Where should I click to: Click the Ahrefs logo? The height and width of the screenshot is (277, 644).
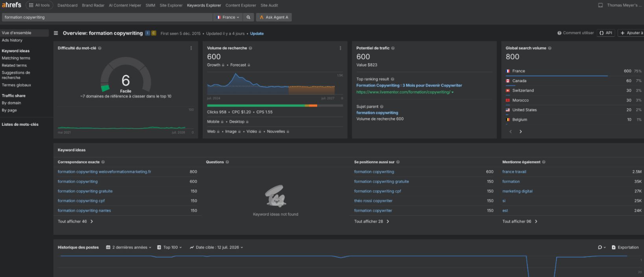click(x=11, y=5)
